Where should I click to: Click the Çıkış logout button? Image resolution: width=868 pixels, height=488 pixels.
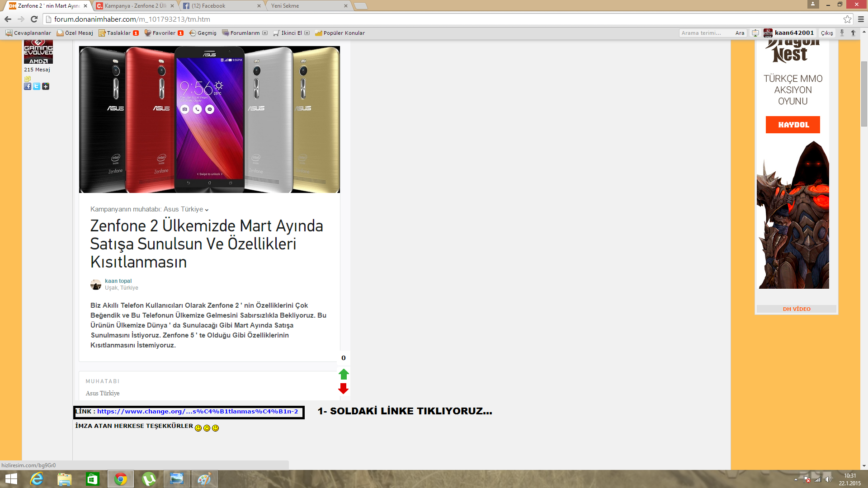coord(827,33)
